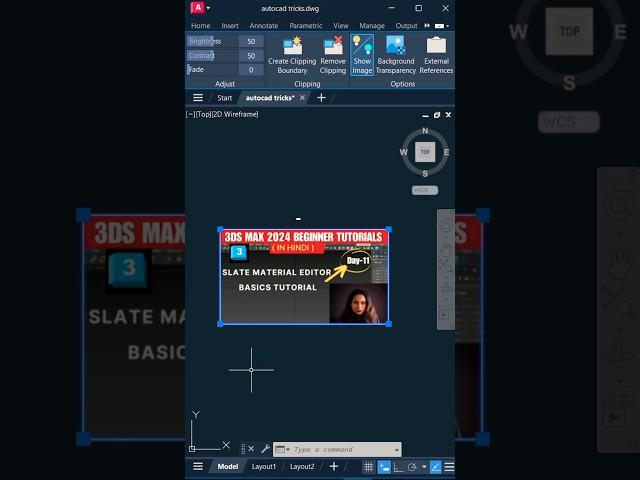
Task: Show more ribbon tabs with double-arrow
Action: point(427,26)
